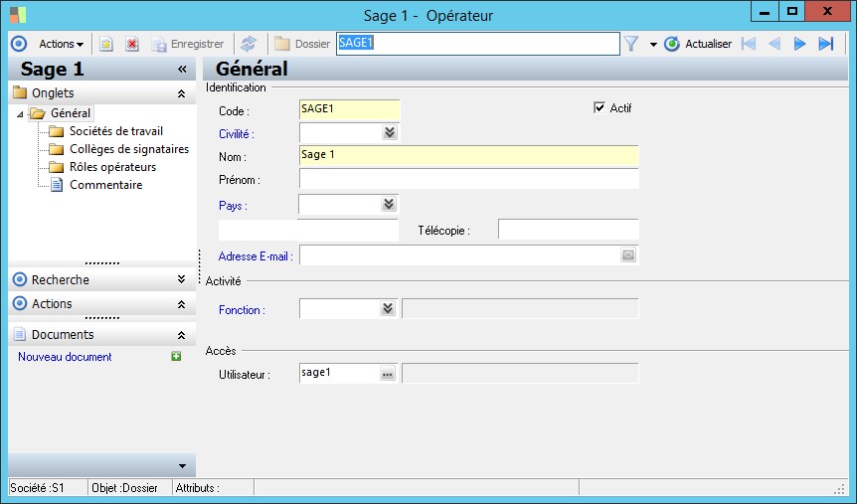Go to the next record
Image resolution: width=857 pixels, height=504 pixels.
pos(799,44)
